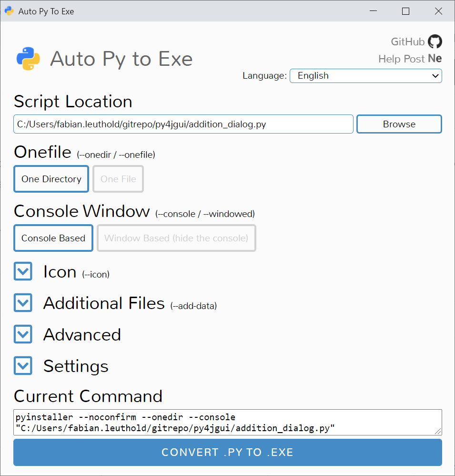Click the Browse button for script location
This screenshot has width=455, height=476.
pos(399,124)
